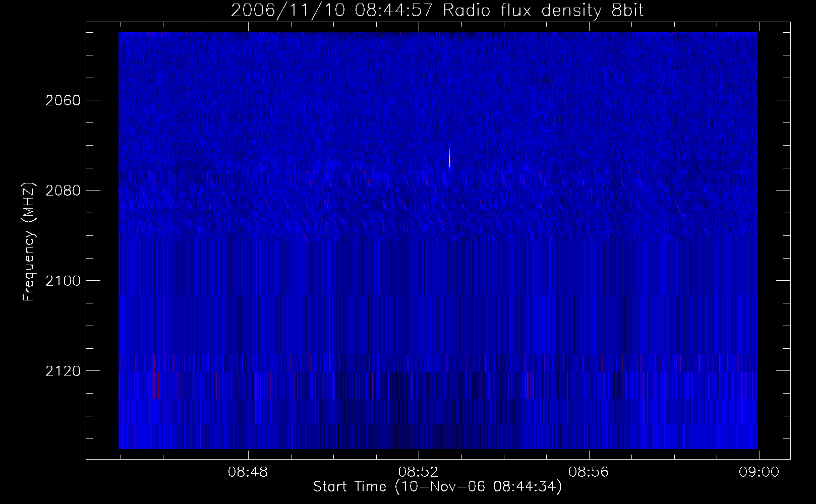Click the 08:52 time tick label
Image resolution: width=816 pixels, height=504 pixels.
point(419,472)
